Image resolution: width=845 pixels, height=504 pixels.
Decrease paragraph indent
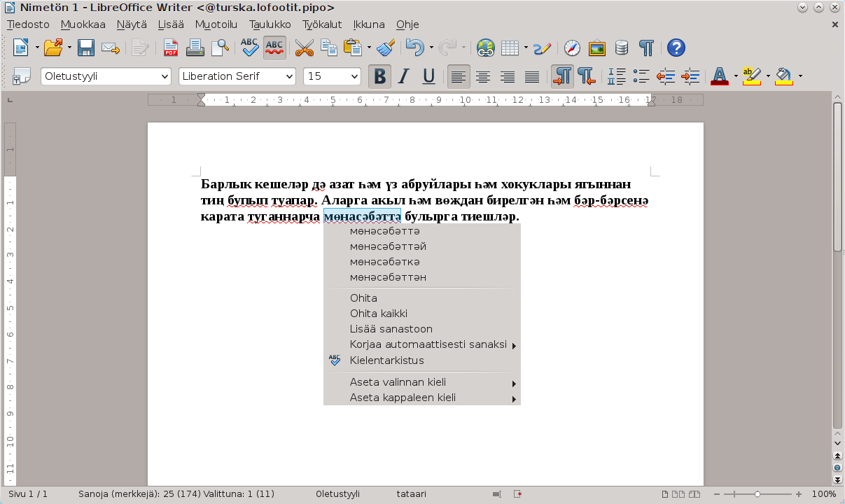(666, 76)
